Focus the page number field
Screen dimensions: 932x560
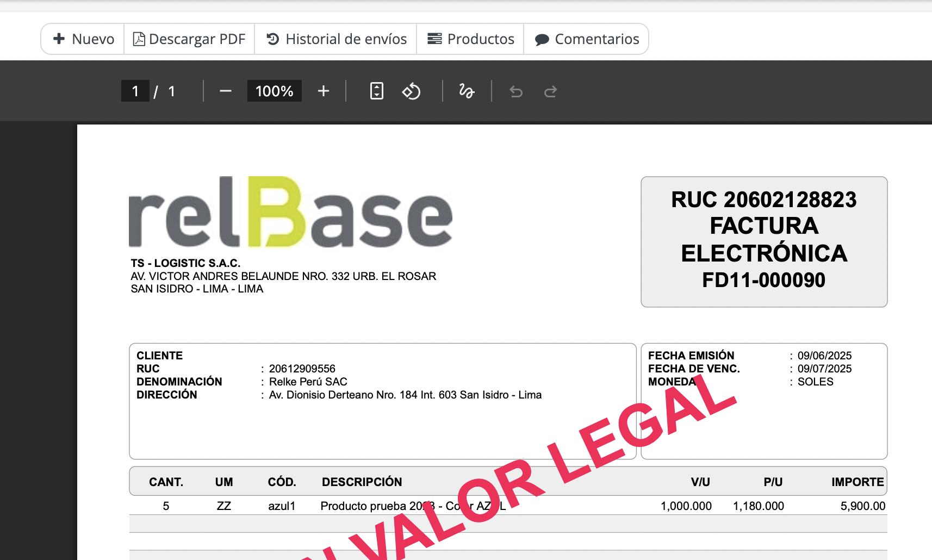tap(135, 91)
